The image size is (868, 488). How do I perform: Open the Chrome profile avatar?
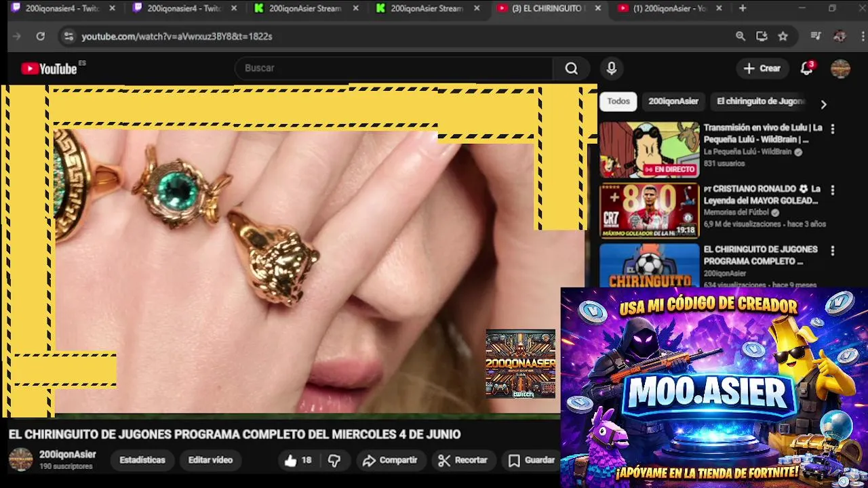pos(840,37)
